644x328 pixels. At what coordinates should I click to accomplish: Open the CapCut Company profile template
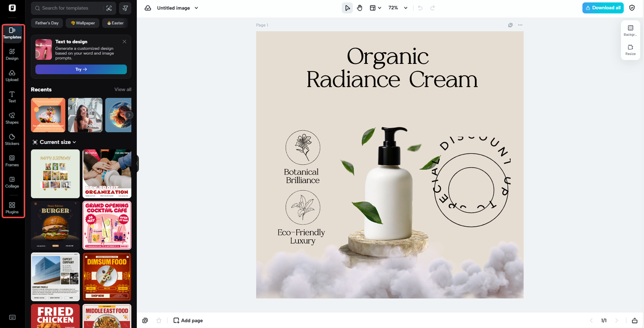(x=55, y=277)
